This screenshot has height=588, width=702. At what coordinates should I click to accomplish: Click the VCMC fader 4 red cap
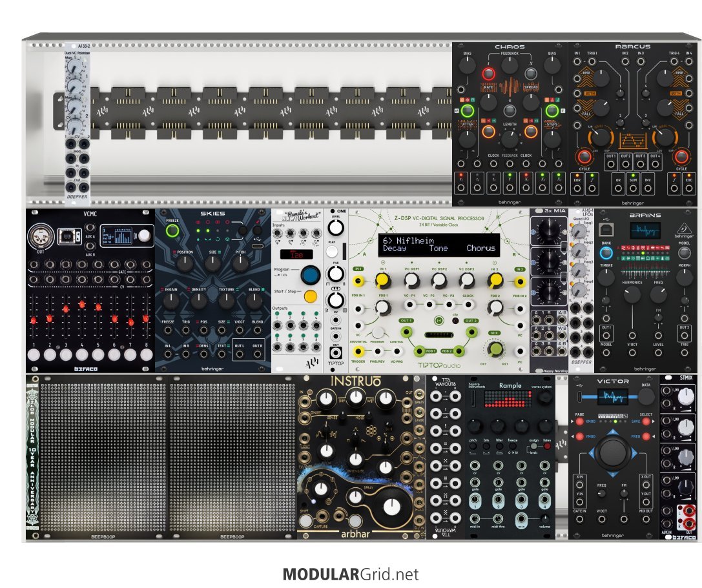[82, 305]
